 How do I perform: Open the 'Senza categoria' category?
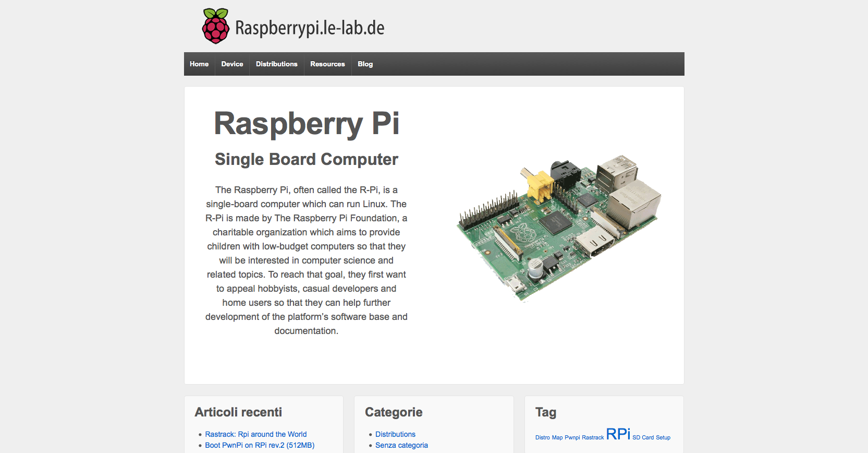(401, 445)
